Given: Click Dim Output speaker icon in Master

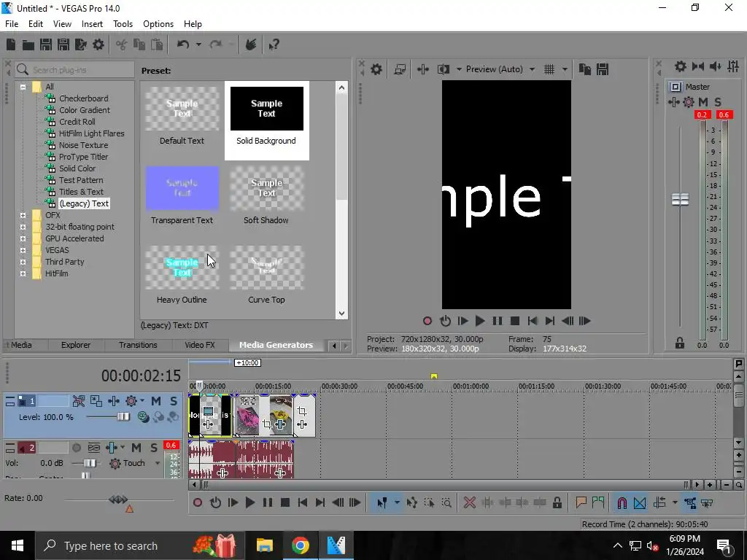Looking at the screenshot, I should (x=715, y=66).
